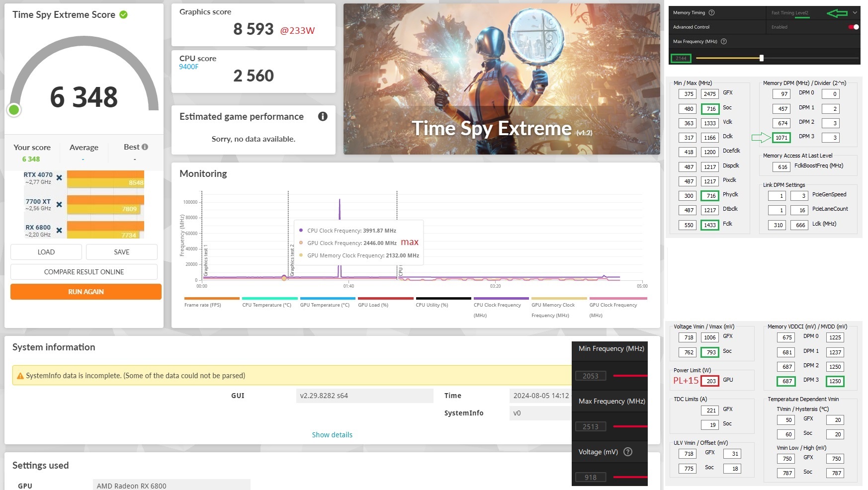This screenshot has height=490, width=868.
Task: Click the GFX max frequency 2475 field
Action: click(x=710, y=94)
